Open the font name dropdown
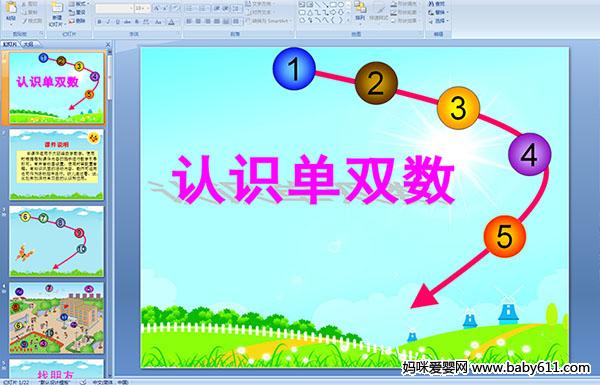Image resolution: width=600 pixels, height=385 pixels. (x=131, y=8)
